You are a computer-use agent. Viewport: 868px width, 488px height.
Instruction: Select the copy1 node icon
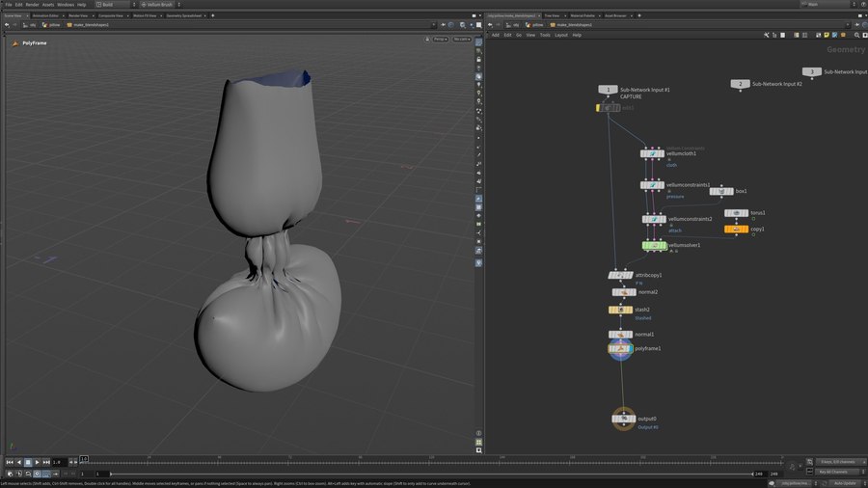click(737, 229)
